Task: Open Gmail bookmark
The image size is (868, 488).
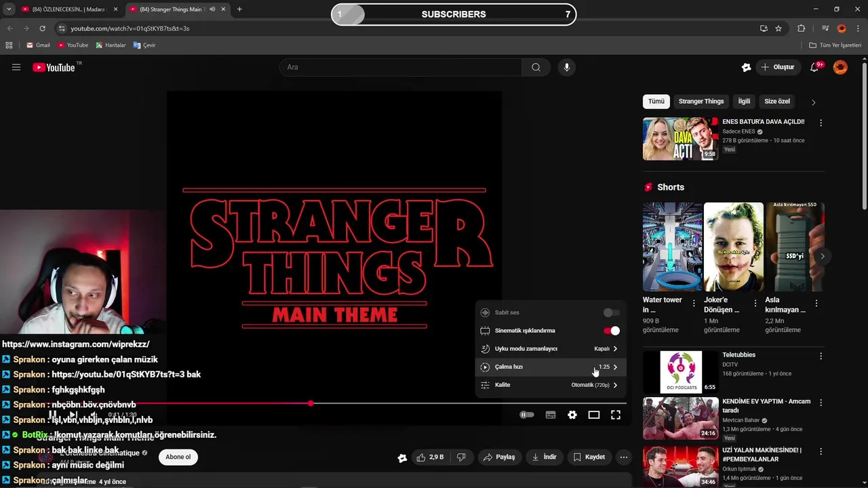Action: tap(38, 45)
